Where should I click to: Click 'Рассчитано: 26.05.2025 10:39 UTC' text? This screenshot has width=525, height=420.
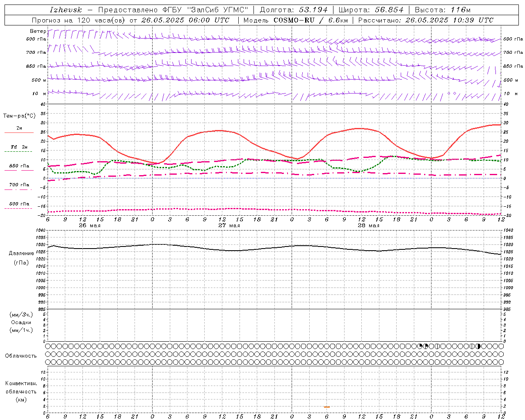tap(426, 20)
